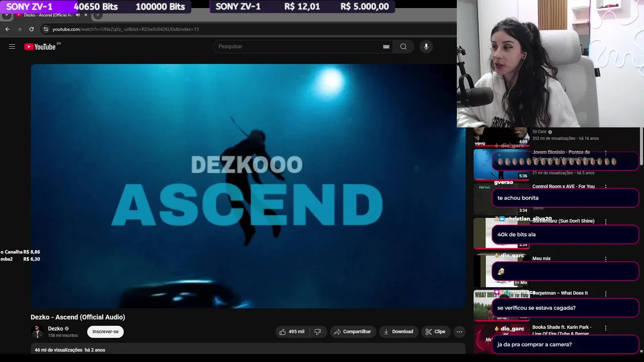Dislike the video with thumbs down
Screen dimensions: 644x362
click(x=317, y=332)
